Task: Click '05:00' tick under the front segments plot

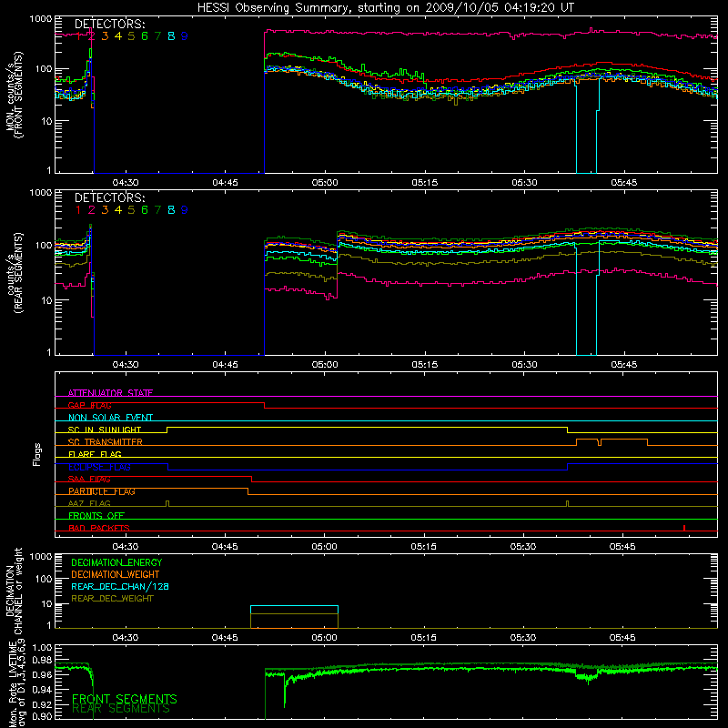Action: click(325, 183)
